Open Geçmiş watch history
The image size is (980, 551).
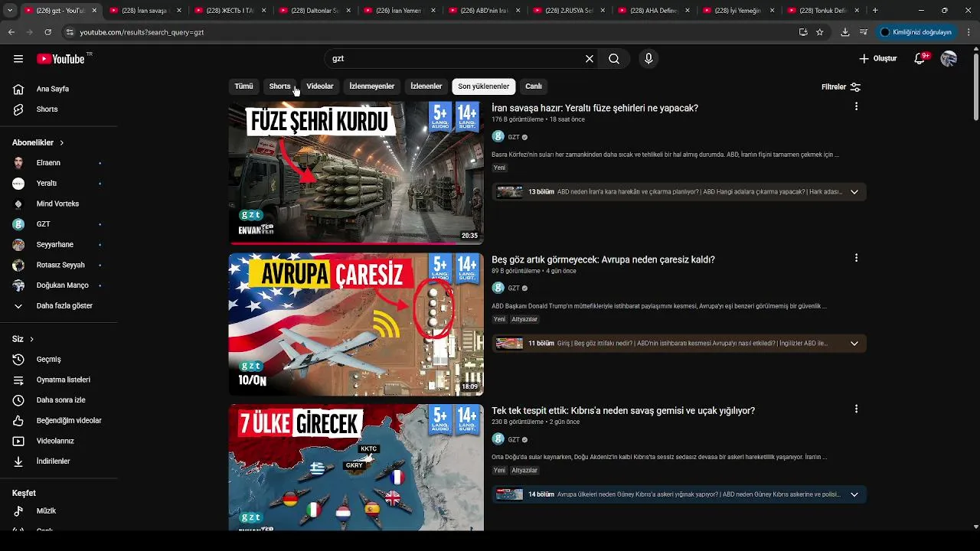[x=58, y=360]
